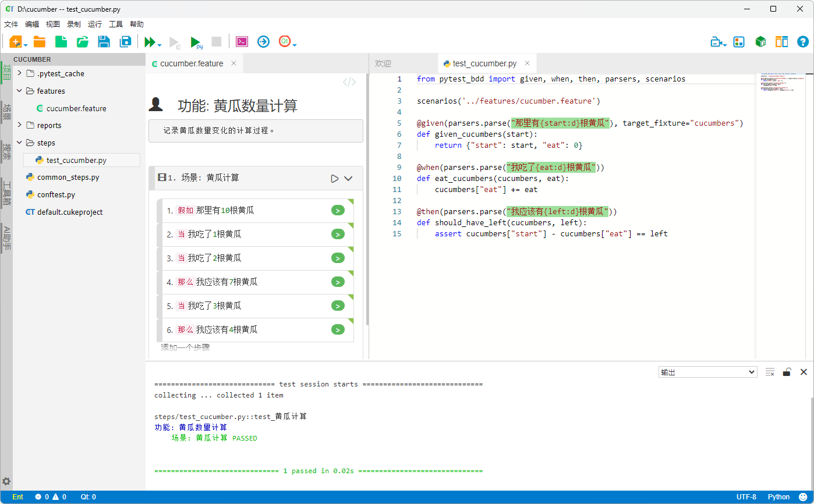Open a project folder using the toolbar icon
The height and width of the screenshot is (504, 814).
[x=40, y=41]
